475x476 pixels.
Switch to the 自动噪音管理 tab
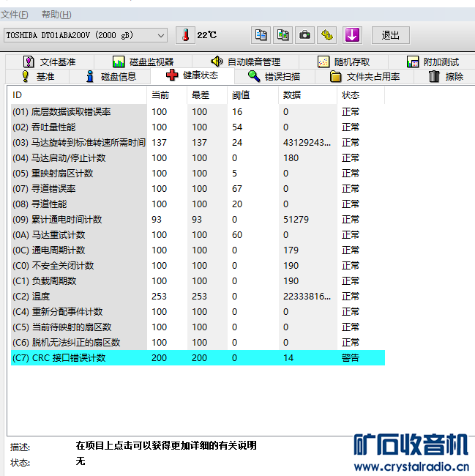[x=245, y=62]
